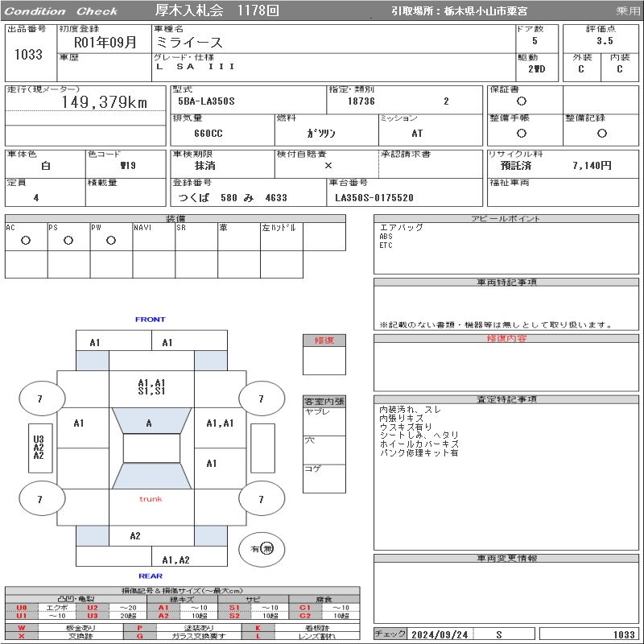Viewport: 644px width, 644px height.
Task: Select the note starting ※記載のない書類
Action: tap(496, 325)
